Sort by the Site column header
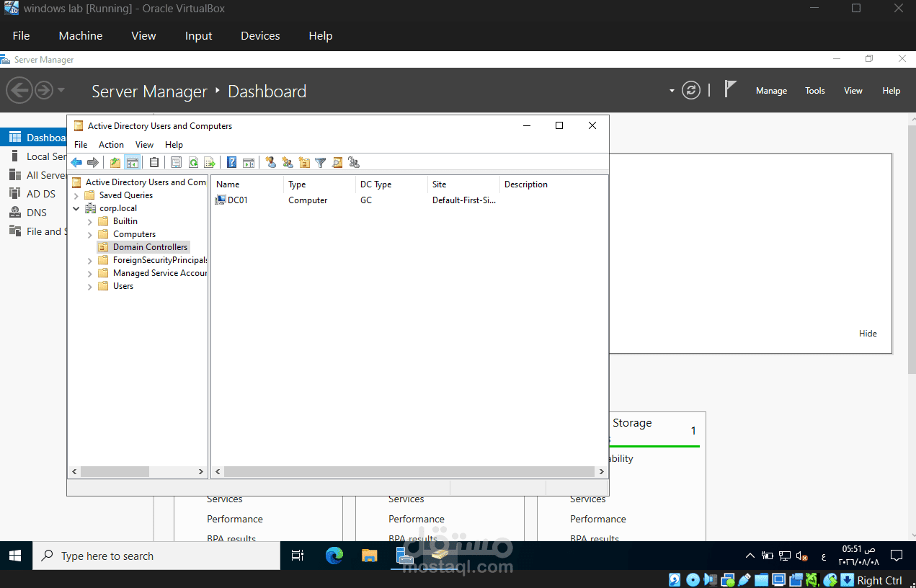Screen dimensions: 916x588 pos(463,184)
